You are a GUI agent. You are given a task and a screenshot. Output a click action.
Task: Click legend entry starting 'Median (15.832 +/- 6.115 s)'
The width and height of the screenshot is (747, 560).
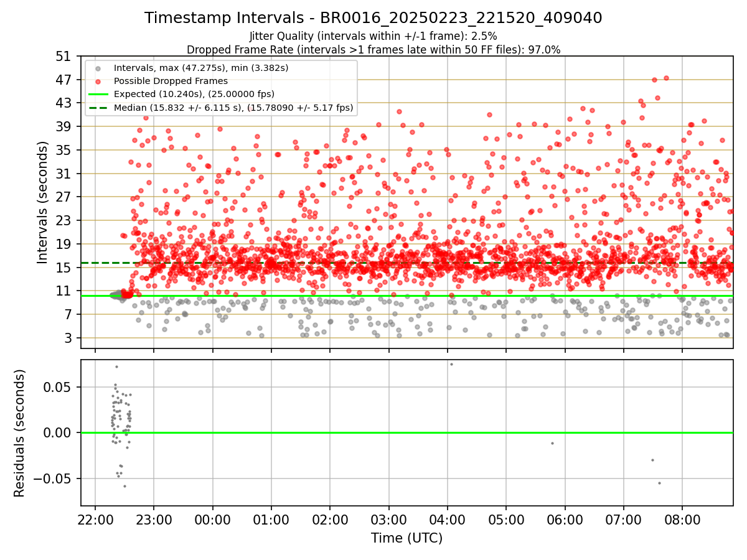tap(233, 108)
